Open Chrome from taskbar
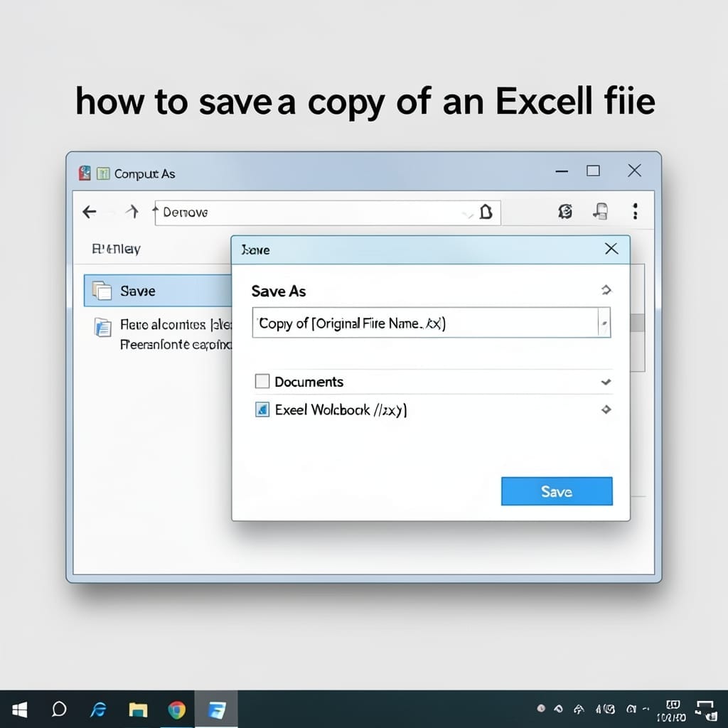The image size is (728, 728). coord(176,710)
